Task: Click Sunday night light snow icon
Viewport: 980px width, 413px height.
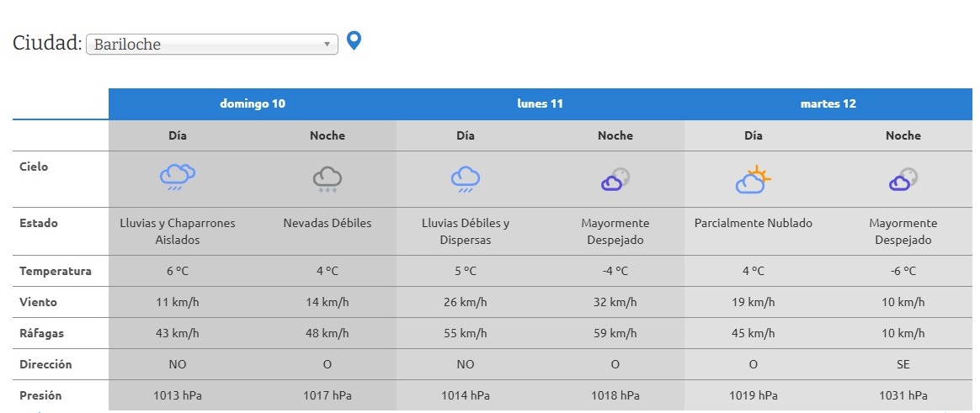Action: click(x=327, y=178)
